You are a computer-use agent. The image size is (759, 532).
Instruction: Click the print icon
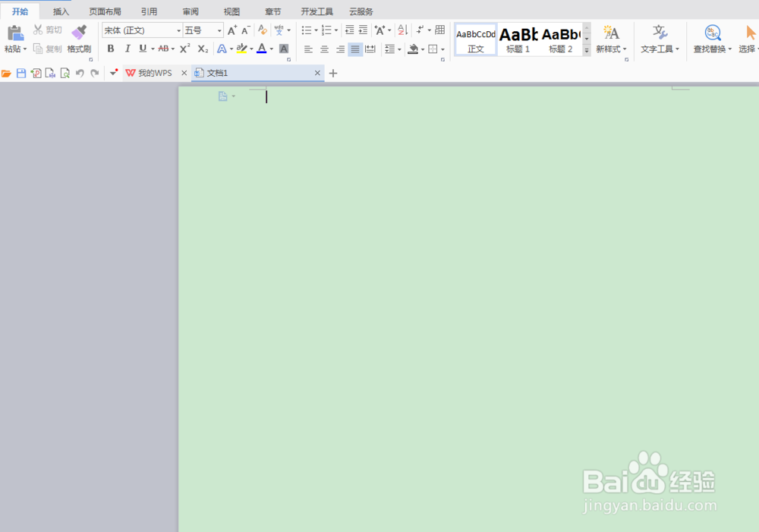click(50, 73)
